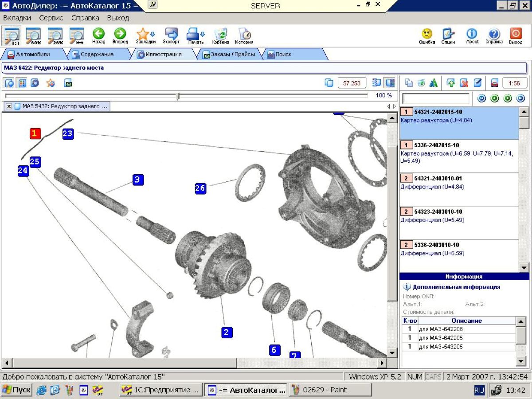Report an error via Ошибка icon
Screen dimensions: 532x399
(427, 36)
